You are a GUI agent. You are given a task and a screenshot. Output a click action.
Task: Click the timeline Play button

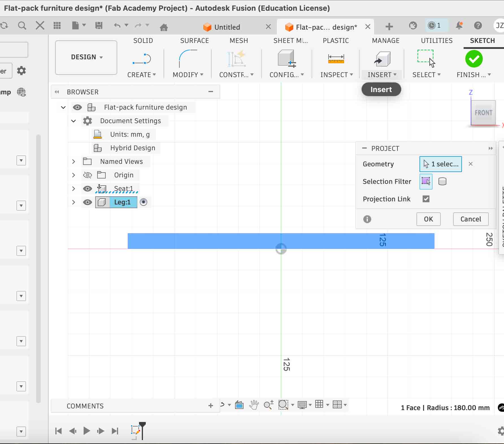(x=87, y=431)
